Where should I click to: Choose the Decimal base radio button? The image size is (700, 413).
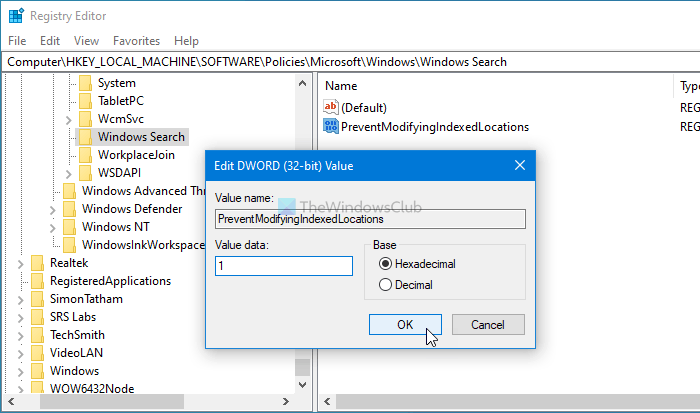point(385,285)
